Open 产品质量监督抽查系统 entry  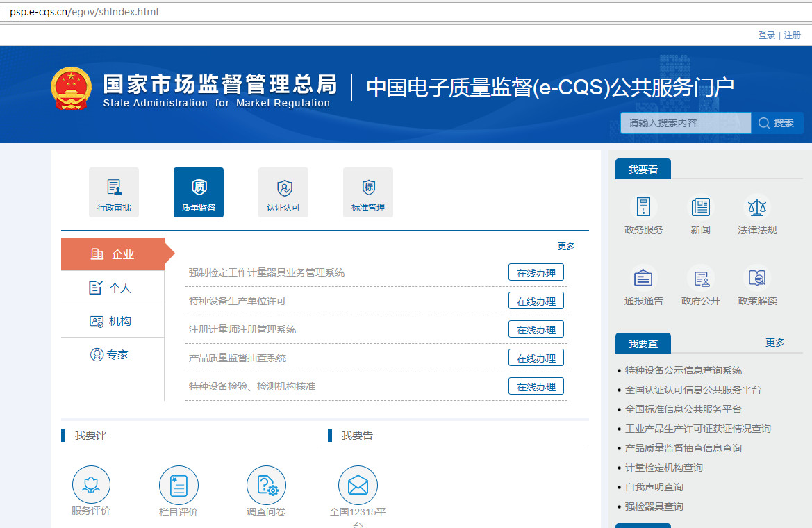237,358
